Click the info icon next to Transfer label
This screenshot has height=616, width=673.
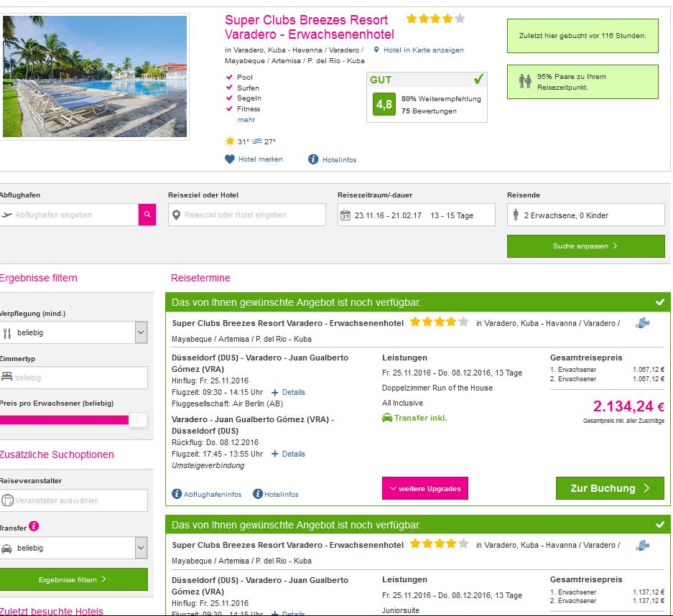(x=34, y=526)
